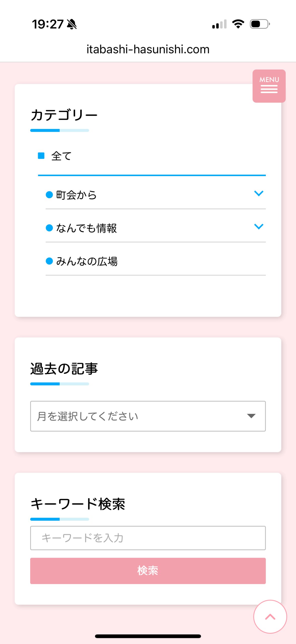Expand the 町会から category chevron

point(259,193)
